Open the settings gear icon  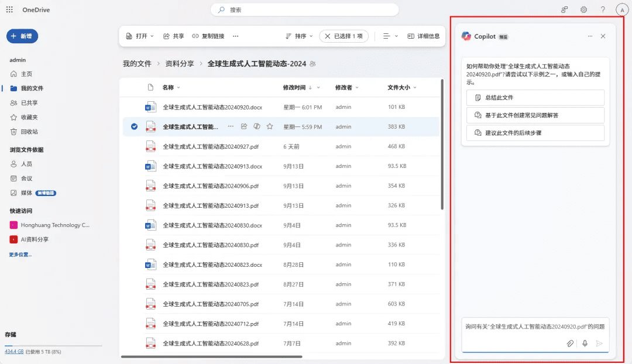[x=583, y=10]
